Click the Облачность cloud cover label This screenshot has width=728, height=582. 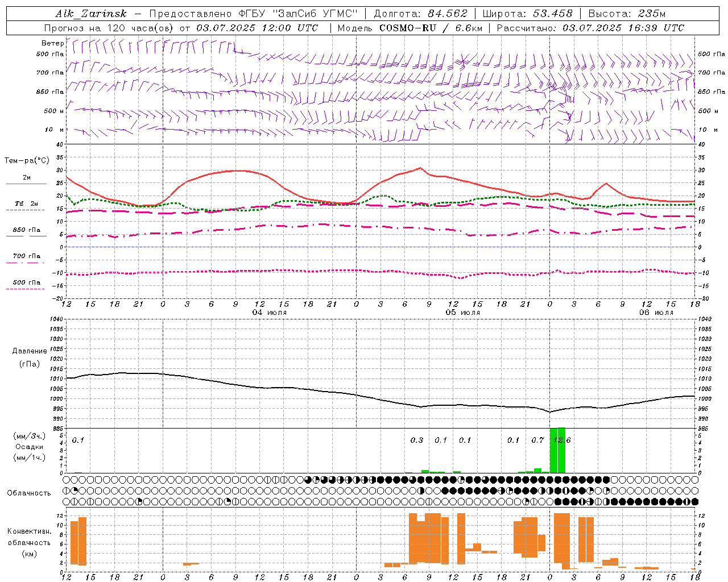tap(28, 493)
